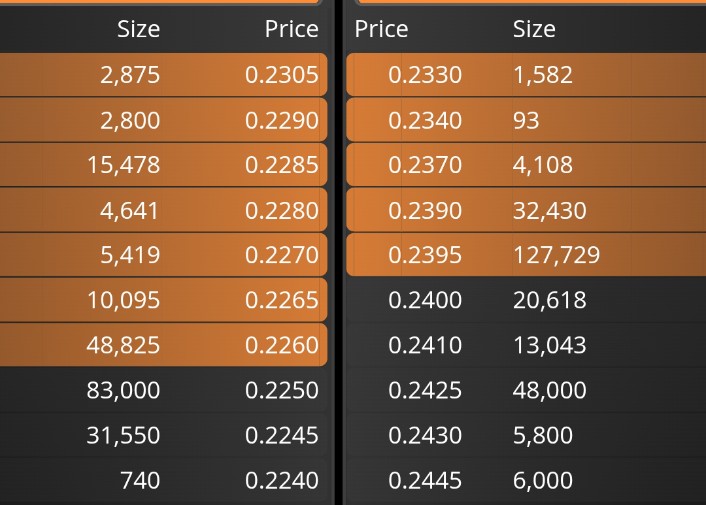Click the ask priced 0.2400

(526, 300)
